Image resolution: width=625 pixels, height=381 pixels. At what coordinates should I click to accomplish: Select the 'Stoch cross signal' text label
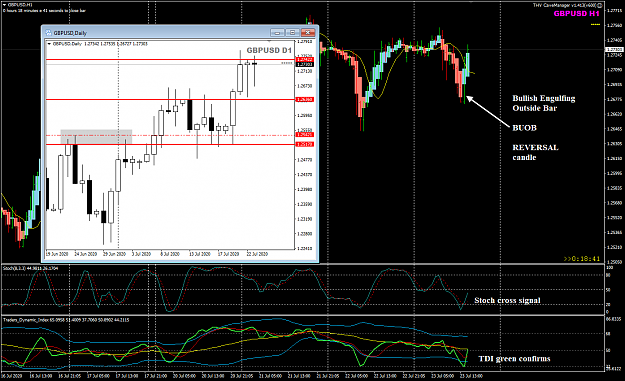(x=507, y=300)
